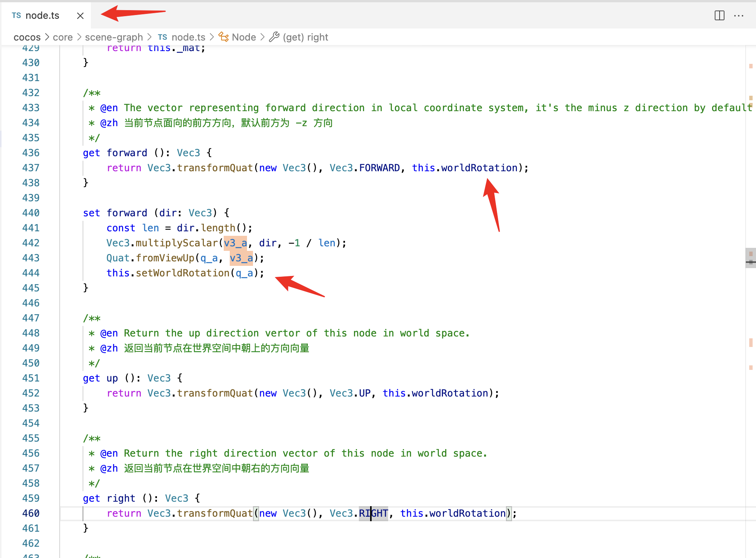Click the split editor icon
This screenshot has height=558, width=756.
click(x=719, y=15)
